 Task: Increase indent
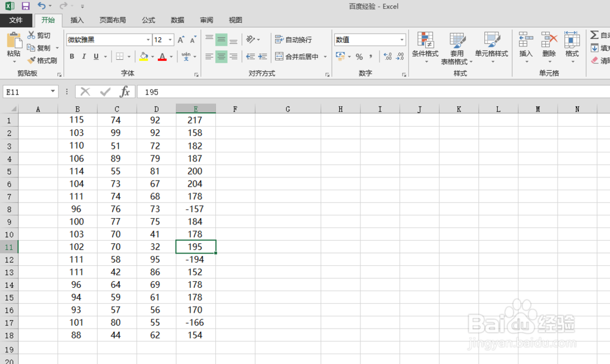click(x=263, y=56)
